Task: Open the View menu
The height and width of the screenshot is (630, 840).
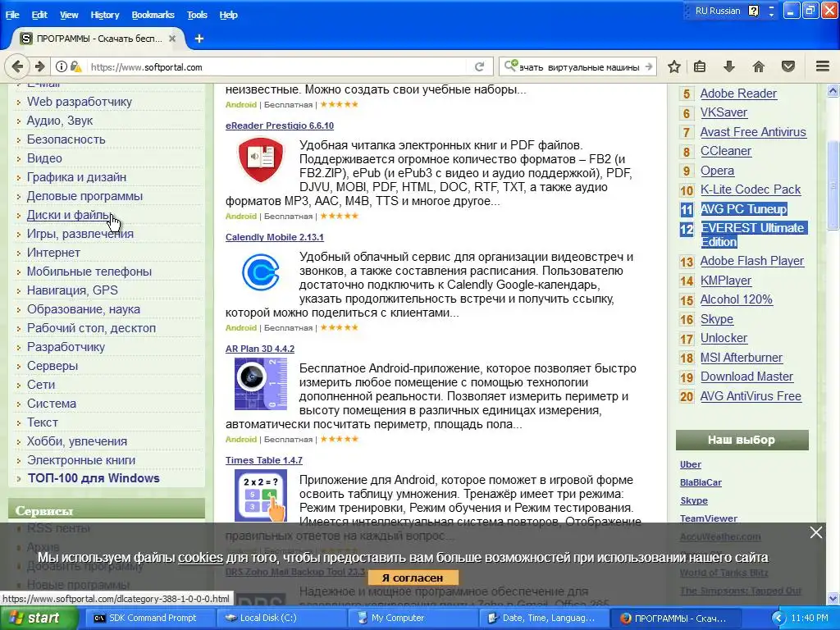Action: tap(69, 15)
